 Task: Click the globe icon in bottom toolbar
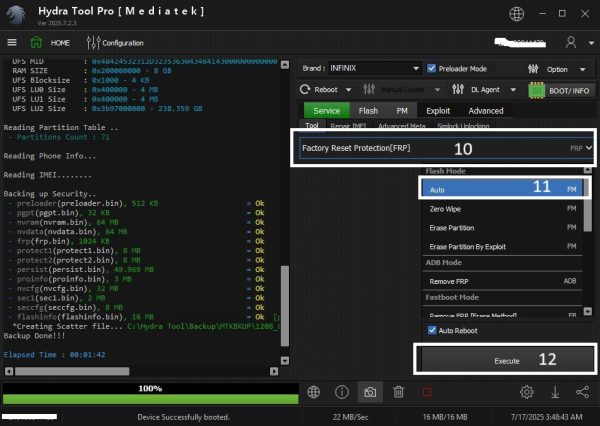pos(313,392)
